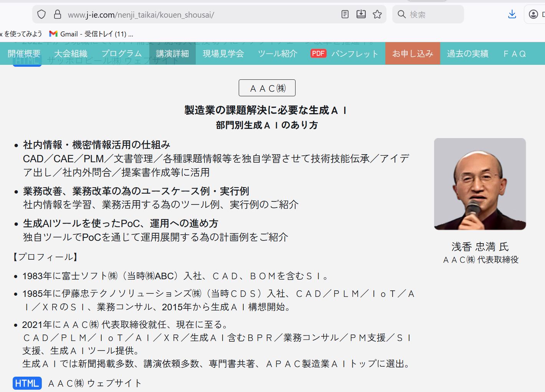Bookmark this page with the star icon
Viewport: 545px width, 392px height.
(377, 15)
